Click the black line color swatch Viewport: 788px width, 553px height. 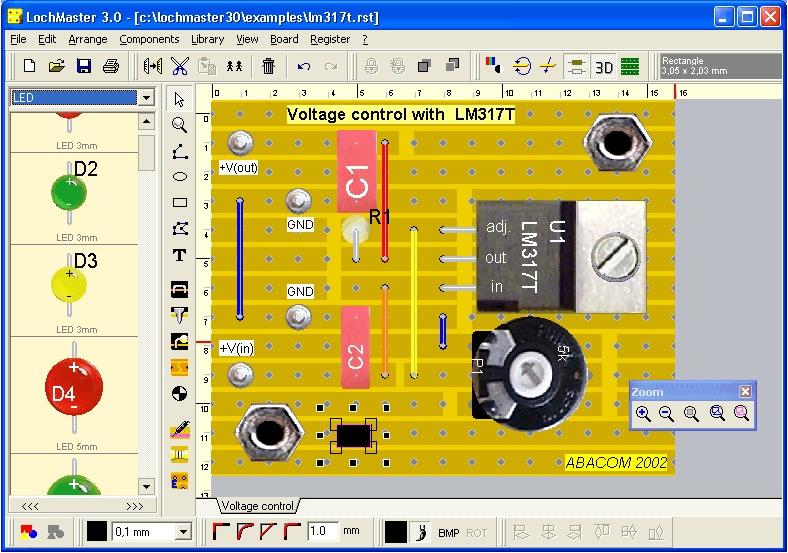click(x=96, y=531)
